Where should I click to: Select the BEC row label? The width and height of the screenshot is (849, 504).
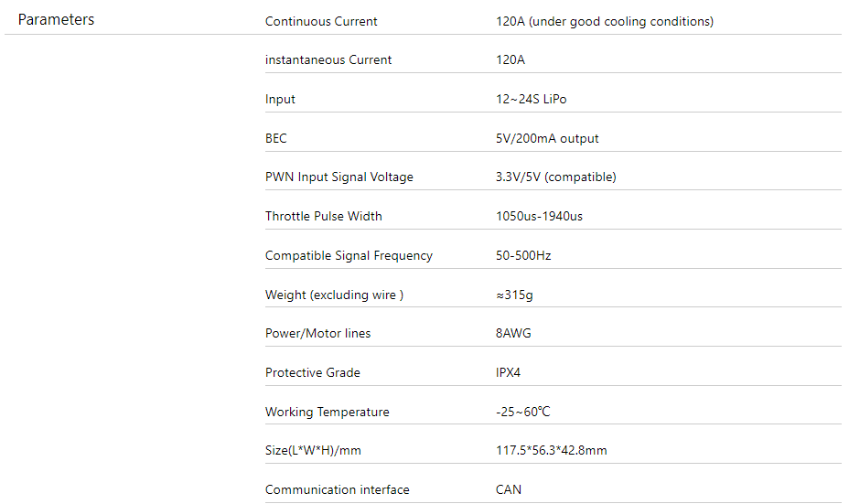pos(276,138)
